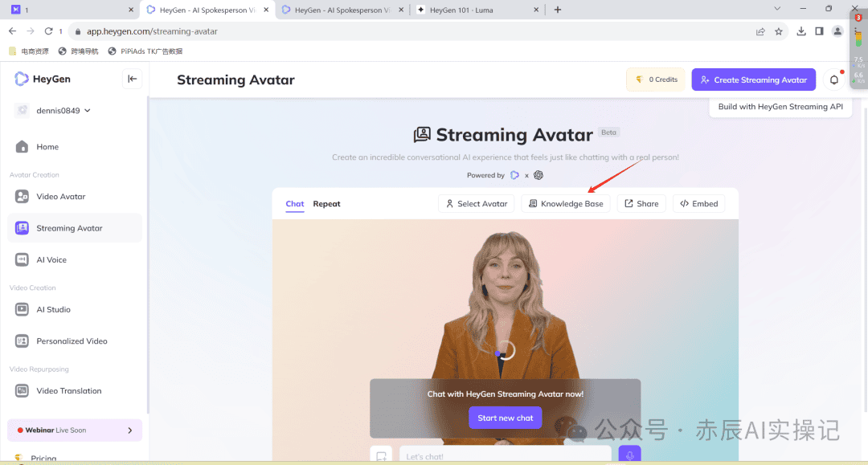Switch to the Repeat tab

(x=326, y=204)
